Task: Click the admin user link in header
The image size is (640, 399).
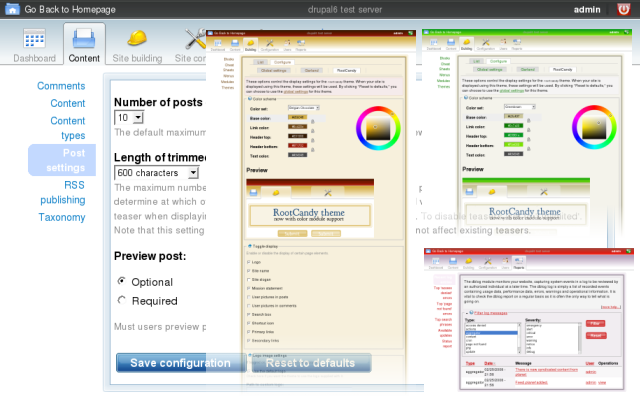Action: point(587,9)
